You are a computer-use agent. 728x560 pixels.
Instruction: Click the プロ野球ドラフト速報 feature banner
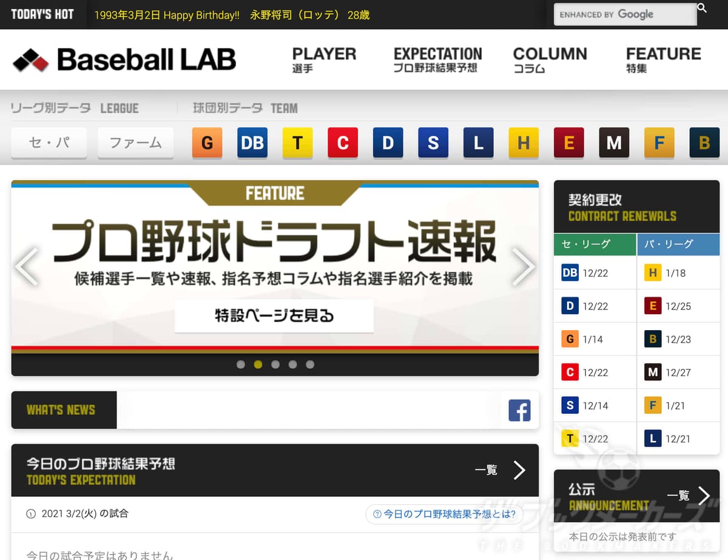click(275, 267)
